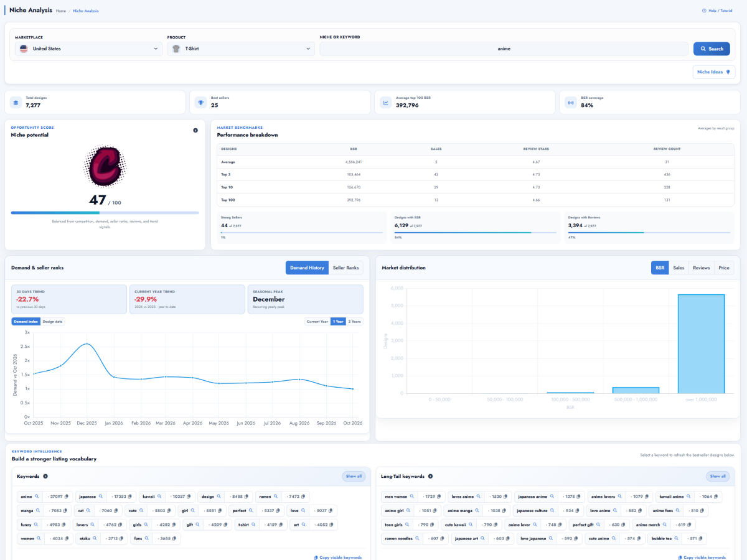Set chart range to Current Year
The height and width of the screenshot is (560, 747).
pyautogui.click(x=317, y=322)
